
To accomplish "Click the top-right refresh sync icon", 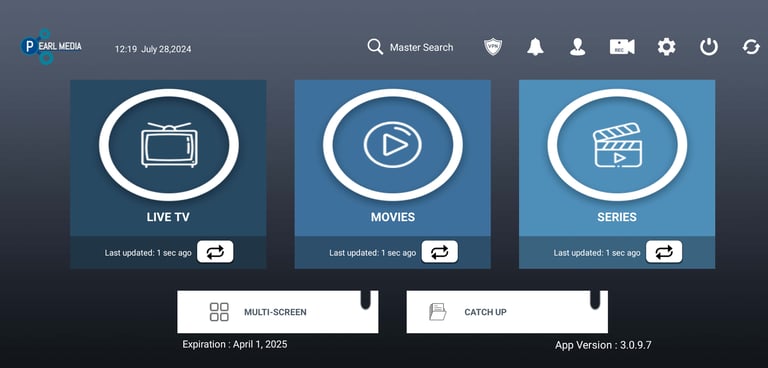I will (751, 47).
